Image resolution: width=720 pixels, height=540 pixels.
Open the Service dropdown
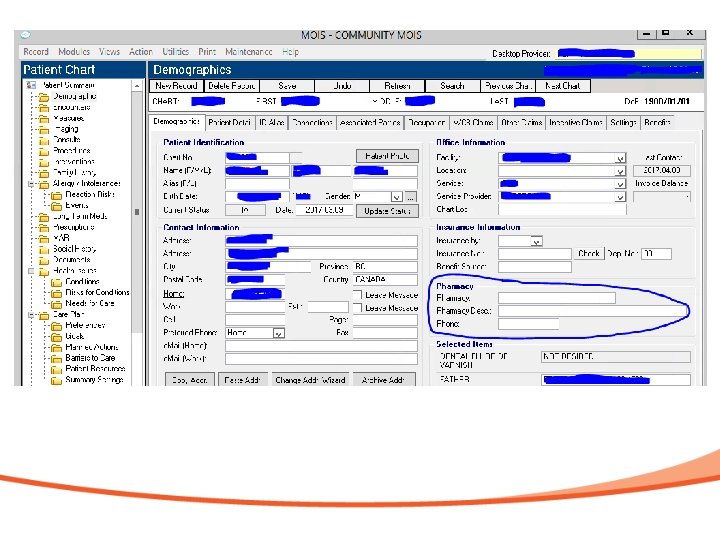click(620, 184)
